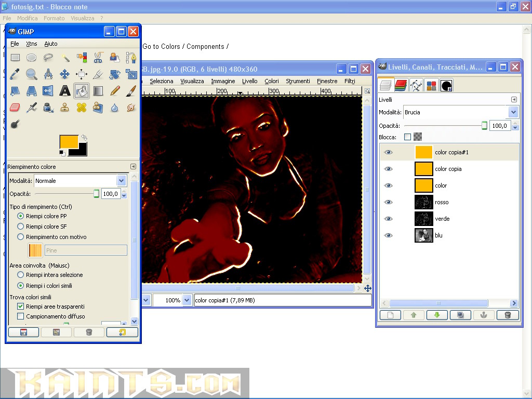Select the Blend gradient tool

tap(98, 90)
